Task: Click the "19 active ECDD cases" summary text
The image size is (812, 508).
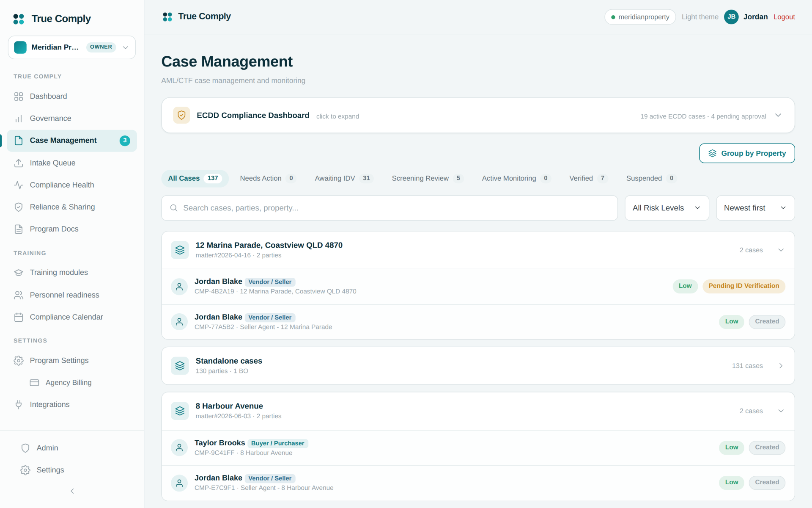Action: click(703, 116)
